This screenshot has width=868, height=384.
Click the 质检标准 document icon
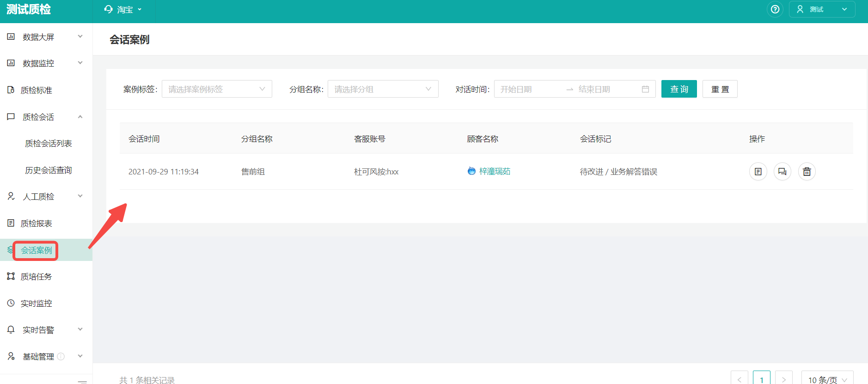coord(11,90)
